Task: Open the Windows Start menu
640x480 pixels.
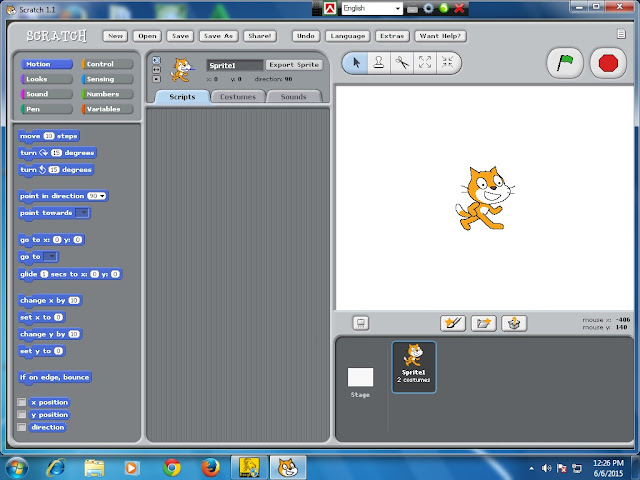Action: (15, 467)
